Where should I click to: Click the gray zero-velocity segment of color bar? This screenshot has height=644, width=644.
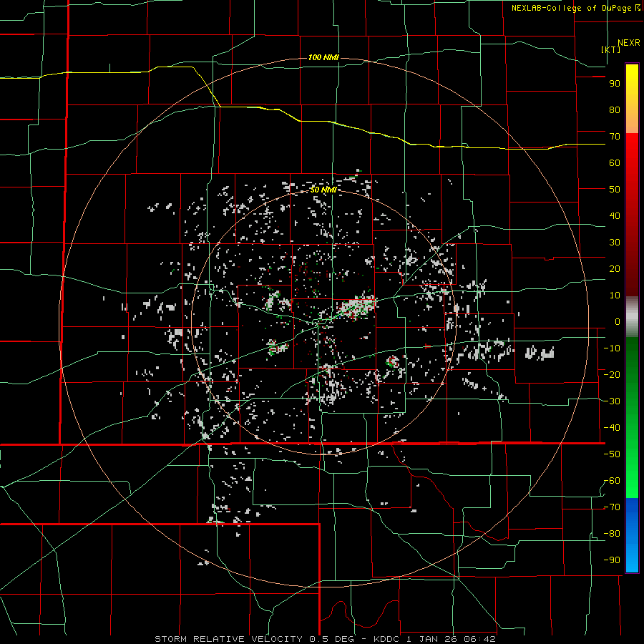(x=632, y=317)
